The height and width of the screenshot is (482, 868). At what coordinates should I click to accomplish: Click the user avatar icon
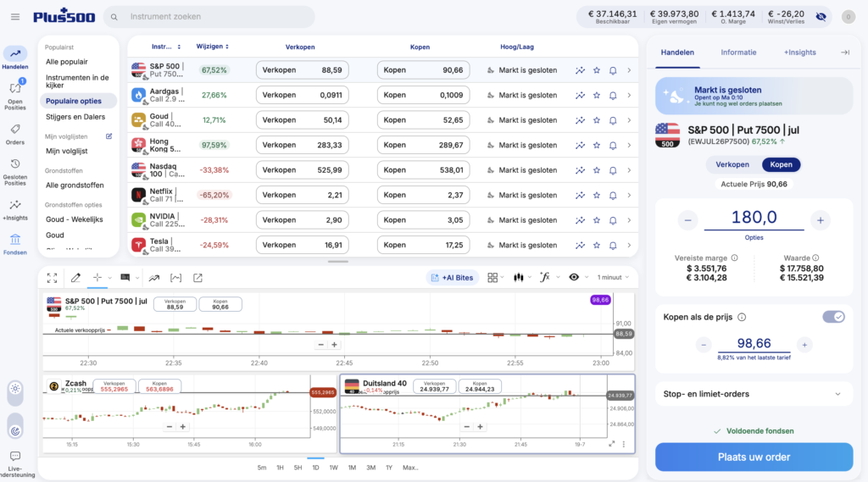848,17
